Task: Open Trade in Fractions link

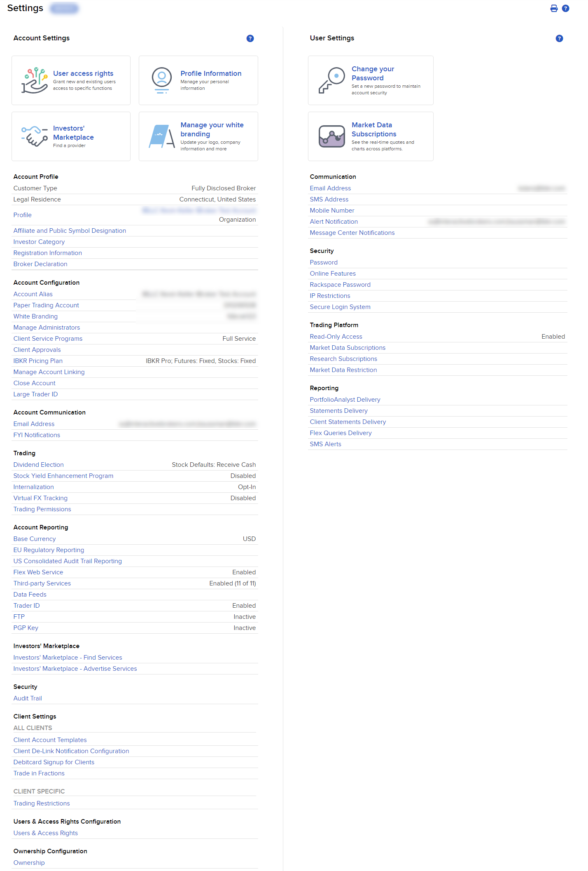Action: 39,773
